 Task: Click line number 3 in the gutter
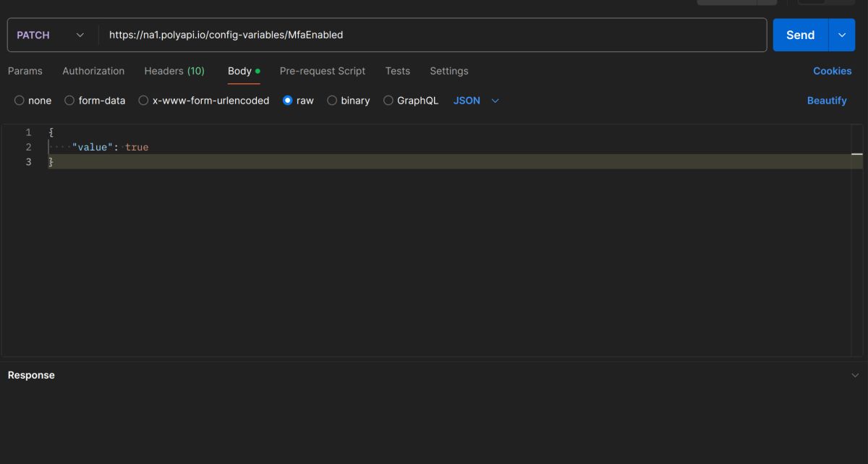coord(29,161)
